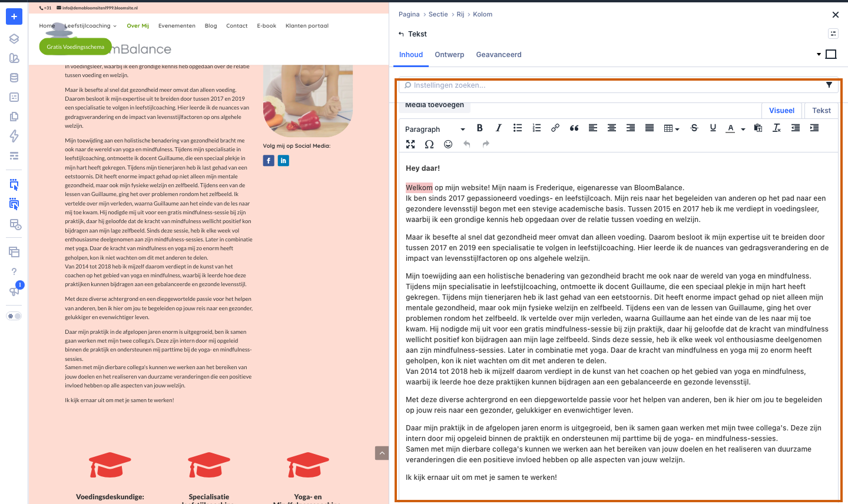
Task: Insert or edit a link
Action: 555,128
